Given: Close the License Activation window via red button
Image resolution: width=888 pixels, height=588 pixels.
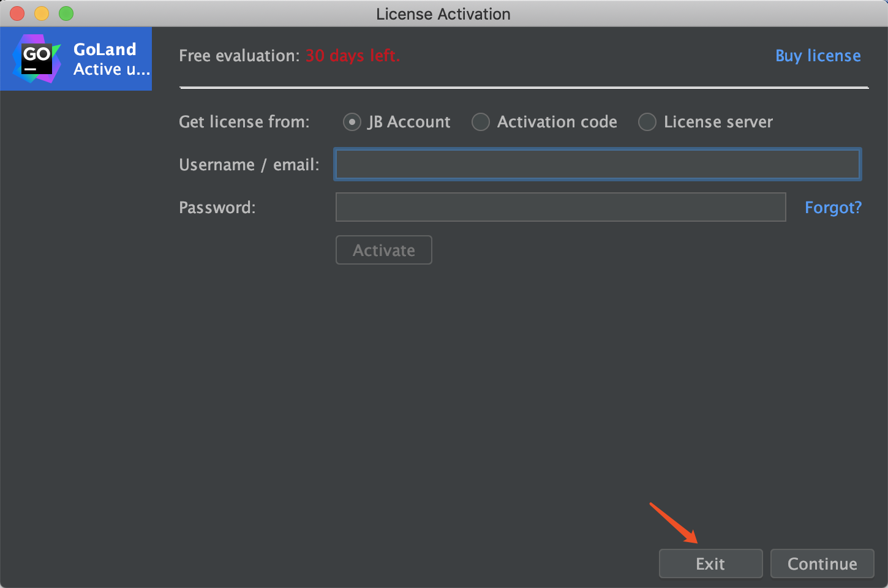Looking at the screenshot, I should 17,13.
